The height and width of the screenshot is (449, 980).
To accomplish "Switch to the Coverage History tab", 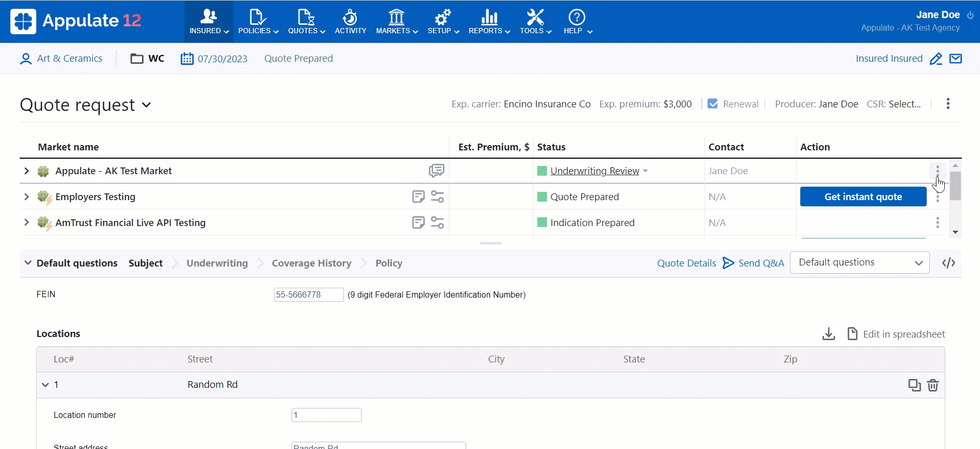I will [x=311, y=263].
